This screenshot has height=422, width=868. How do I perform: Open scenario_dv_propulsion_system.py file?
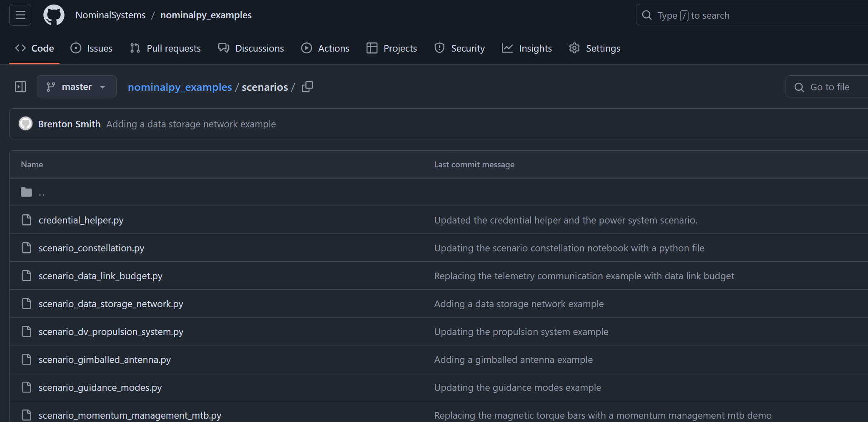pyautogui.click(x=111, y=332)
